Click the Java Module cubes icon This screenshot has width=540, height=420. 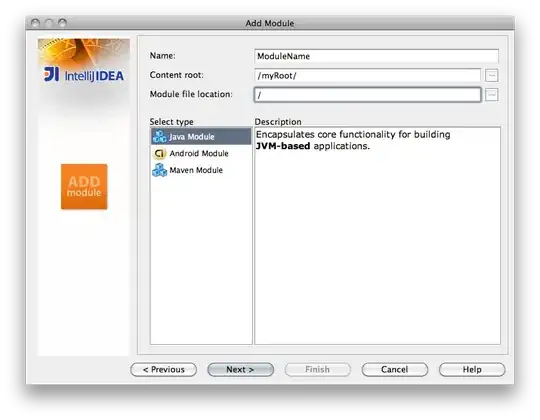pos(159,136)
